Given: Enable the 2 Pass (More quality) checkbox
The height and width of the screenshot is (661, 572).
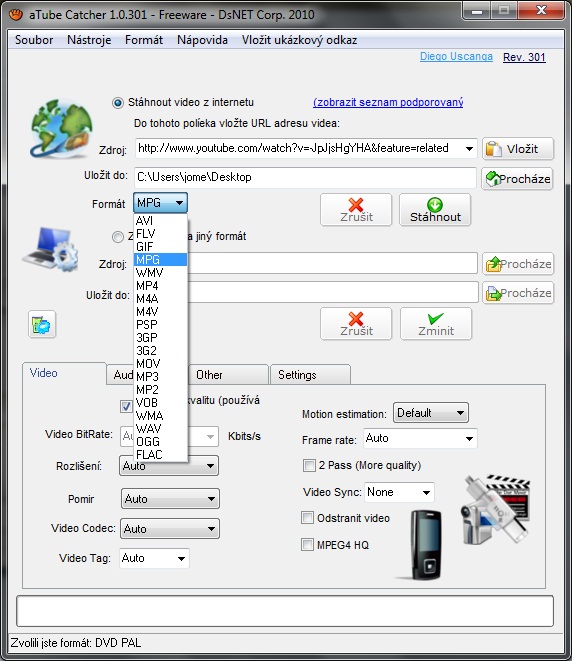Looking at the screenshot, I should coord(309,465).
